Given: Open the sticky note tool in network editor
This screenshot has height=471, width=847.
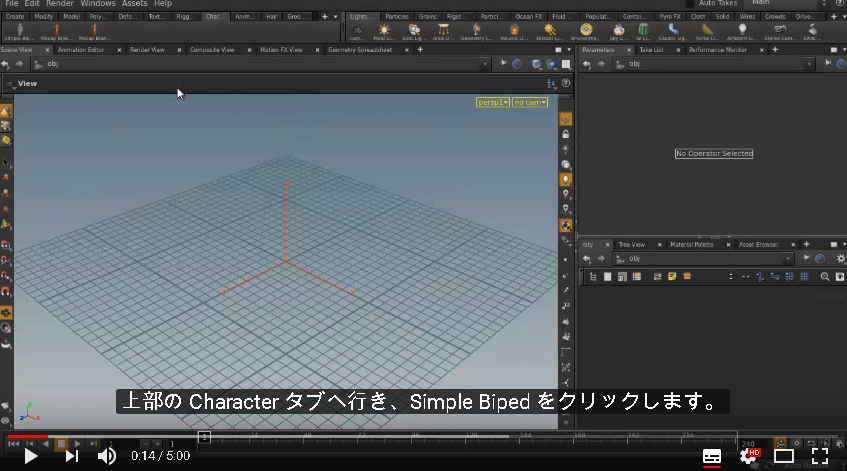Looking at the screenshot, I should (x=672, y=277).
